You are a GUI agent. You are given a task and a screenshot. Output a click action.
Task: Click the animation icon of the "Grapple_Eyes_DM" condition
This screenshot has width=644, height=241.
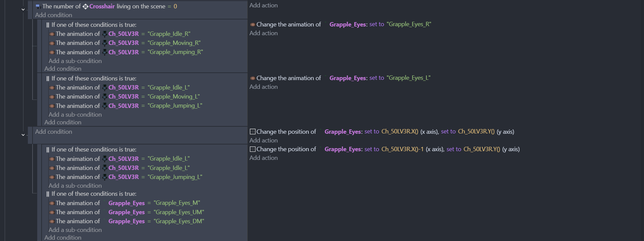click(x=52, y=221)
